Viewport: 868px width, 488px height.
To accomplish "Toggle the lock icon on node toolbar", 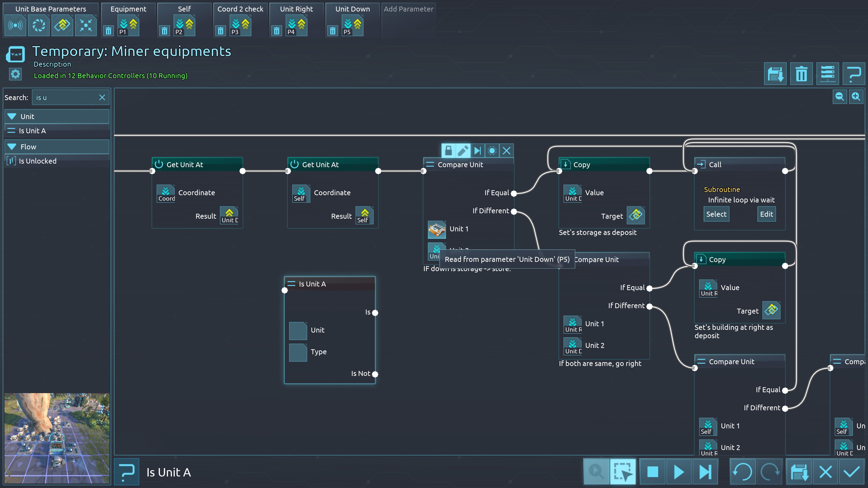I will pyautogui.click(x=448, y=150).
